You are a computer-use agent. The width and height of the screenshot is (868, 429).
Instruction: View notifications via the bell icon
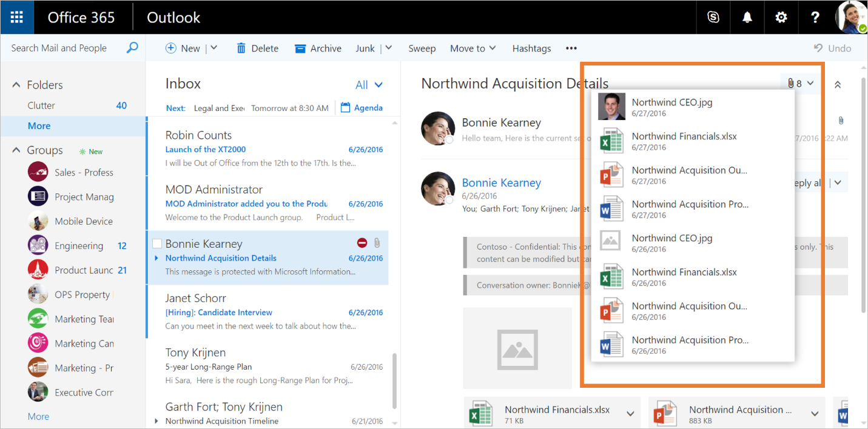(747, 16)
